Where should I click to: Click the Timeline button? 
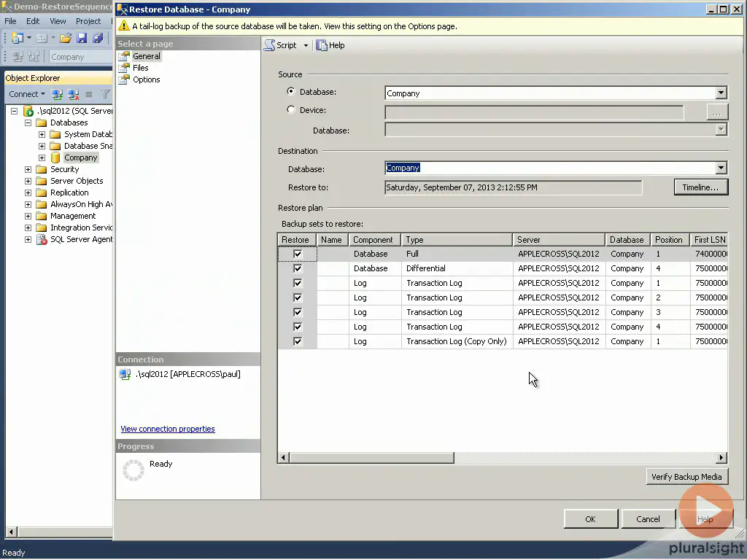700,187
